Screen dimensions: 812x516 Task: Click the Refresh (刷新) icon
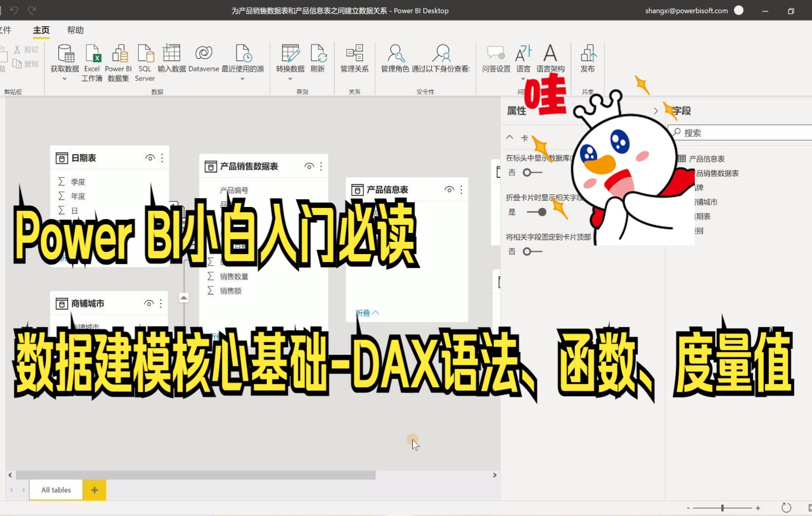click(318, 53)
